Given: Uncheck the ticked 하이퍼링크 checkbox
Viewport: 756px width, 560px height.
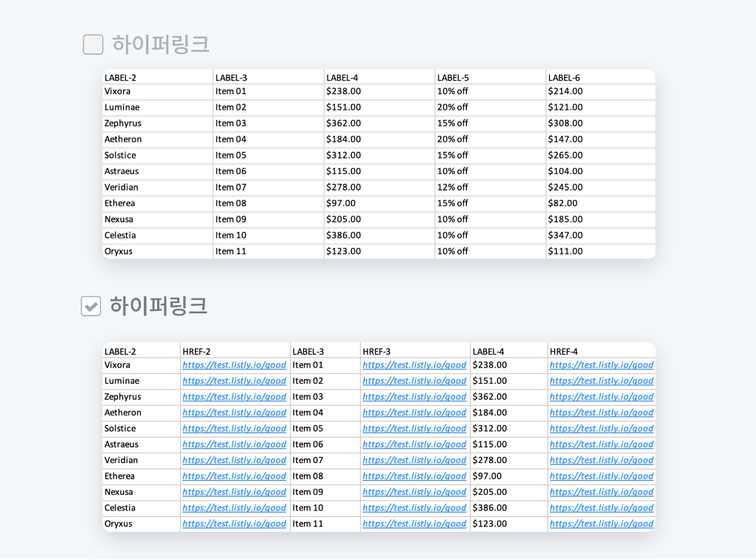Looking at the screenshot, I should click(x=90, y=306).
